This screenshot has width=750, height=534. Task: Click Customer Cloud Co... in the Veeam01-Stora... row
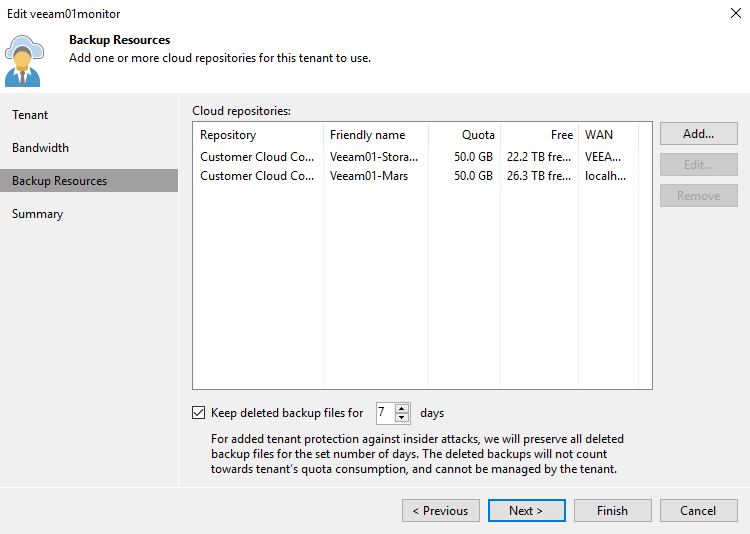click(257, 157)
